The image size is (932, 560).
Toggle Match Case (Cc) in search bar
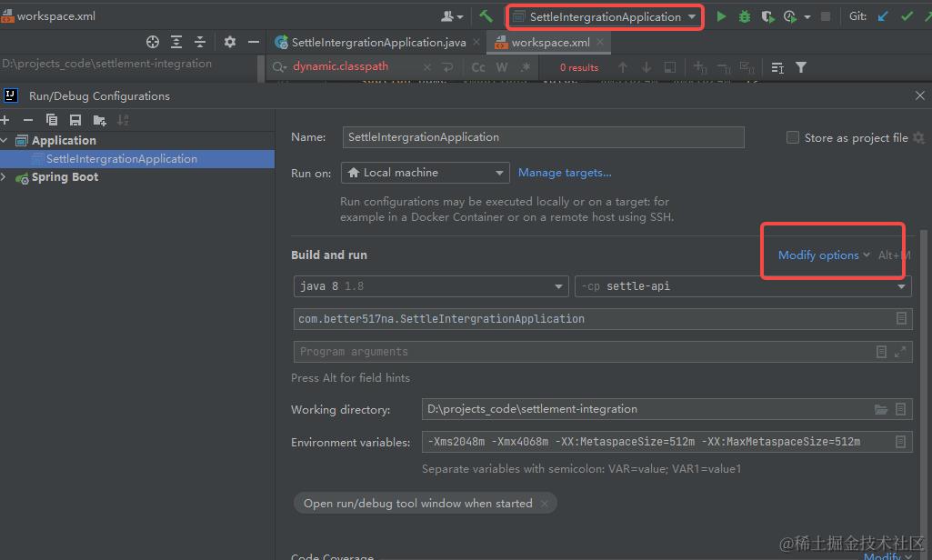(x=478, y=67)
